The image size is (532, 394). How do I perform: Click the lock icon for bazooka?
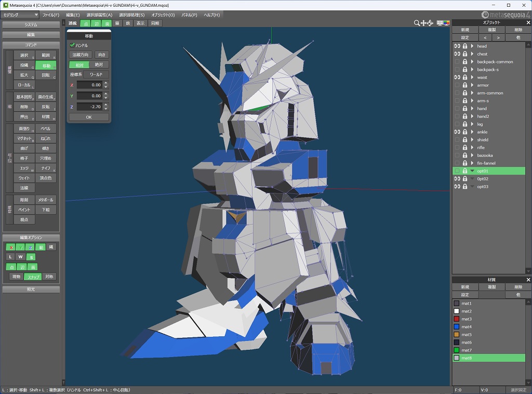point(465,155)
